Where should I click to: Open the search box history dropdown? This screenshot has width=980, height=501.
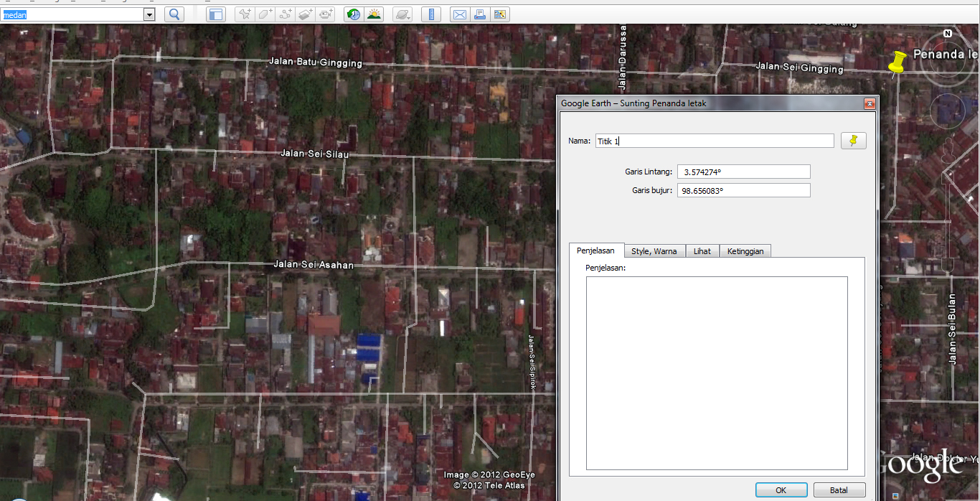click(149, 14)
